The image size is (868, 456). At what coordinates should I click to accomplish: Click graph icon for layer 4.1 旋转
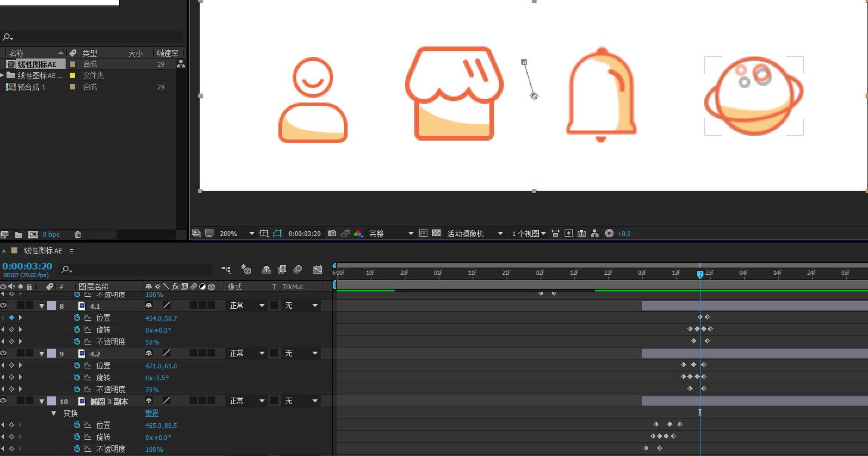click(88, 330)
